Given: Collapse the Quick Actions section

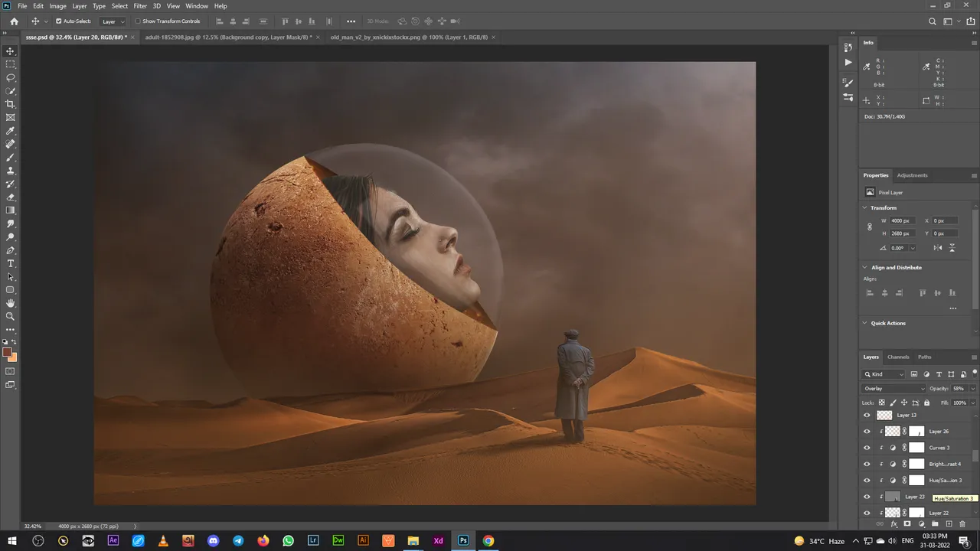Looking at the screenshot, I should click(865, 323).
